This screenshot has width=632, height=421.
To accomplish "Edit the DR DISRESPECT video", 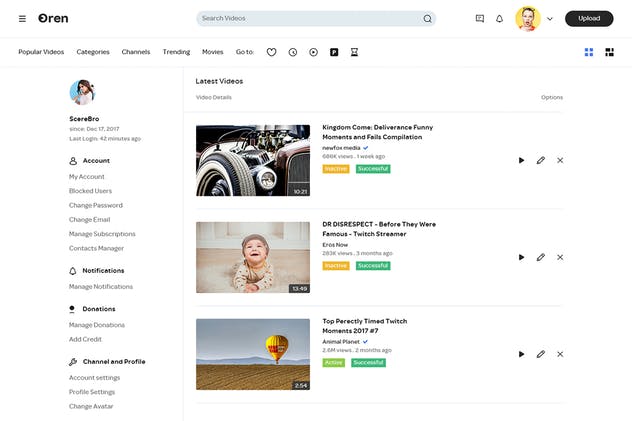I will click(x=541, y=257).
